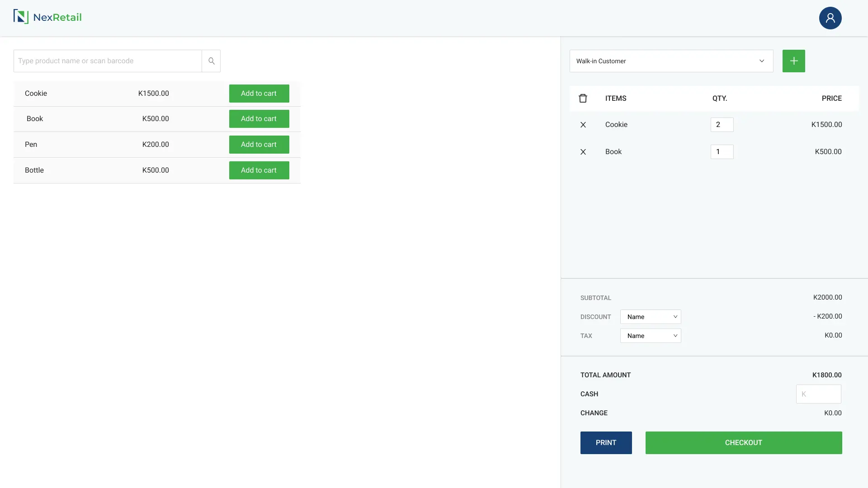This screenshot has height=488, width=868.
Task: Open the user profile icon
Action: 831,18
